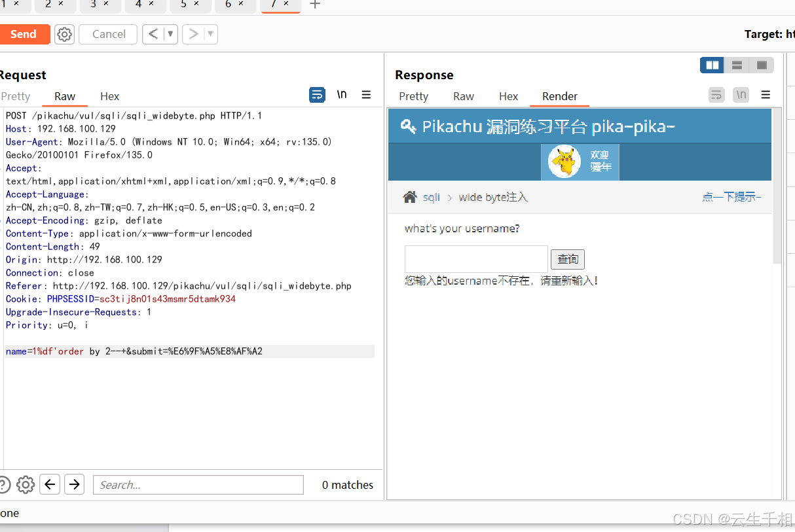Screen dimensions: 795x532
Task: Choose side-by-side layout icon
Action: [712, 65]
